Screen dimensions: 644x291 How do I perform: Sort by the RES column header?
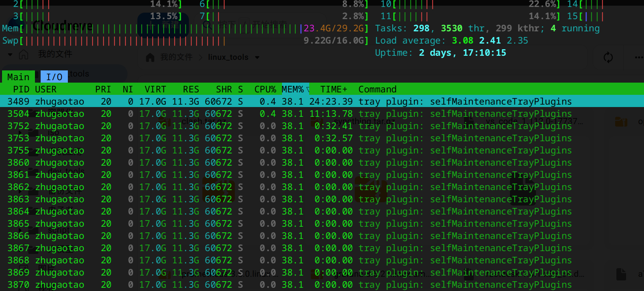point(191,89)
